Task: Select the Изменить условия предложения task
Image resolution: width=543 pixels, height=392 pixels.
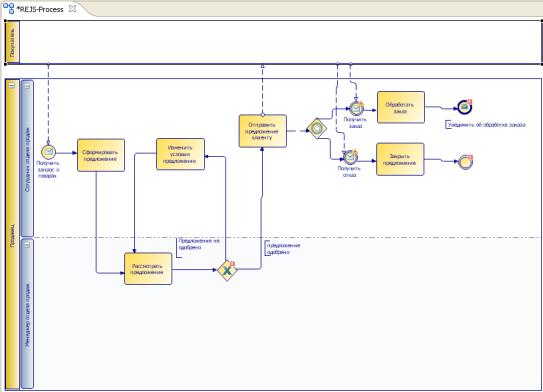Action: [180, 154]
